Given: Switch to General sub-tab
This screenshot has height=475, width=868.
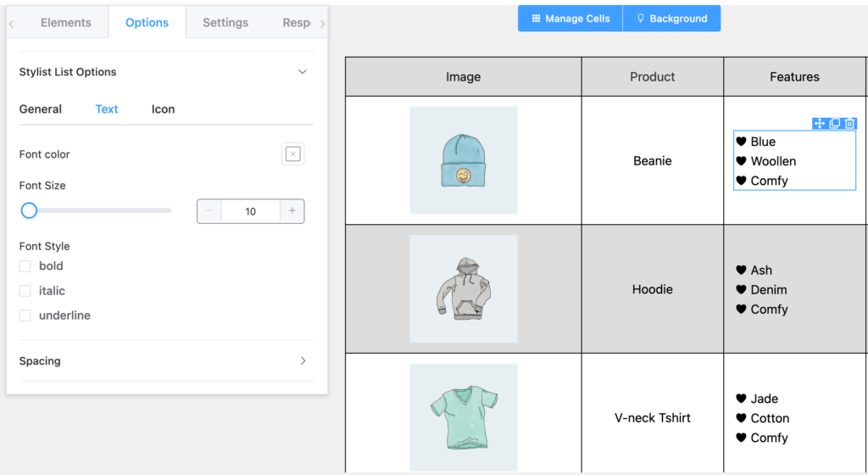Looking at the screenshot, I should [41, 109].
